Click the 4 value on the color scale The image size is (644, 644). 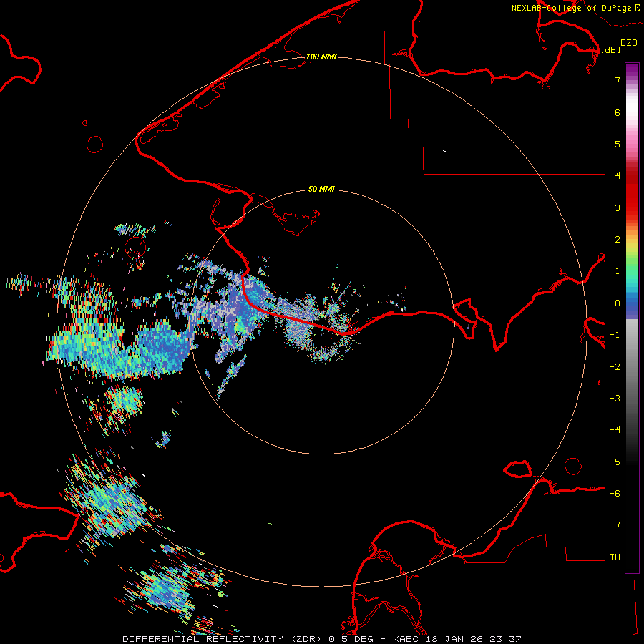coord(618,176)
